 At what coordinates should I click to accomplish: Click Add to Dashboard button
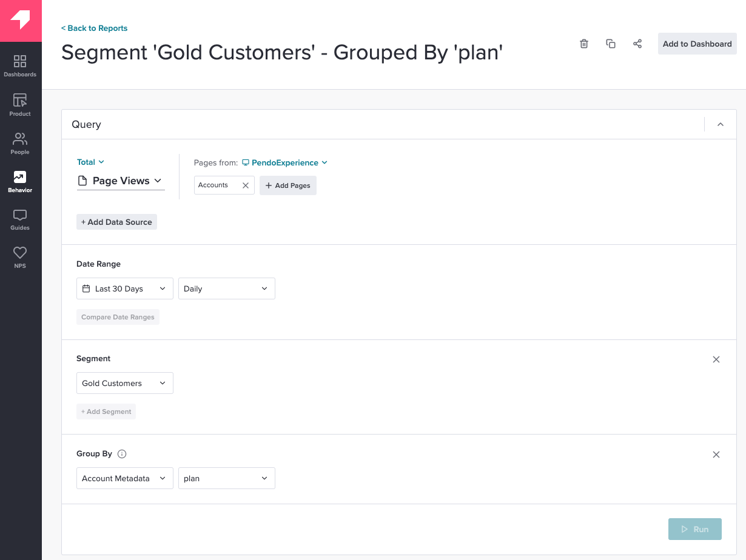697,44
